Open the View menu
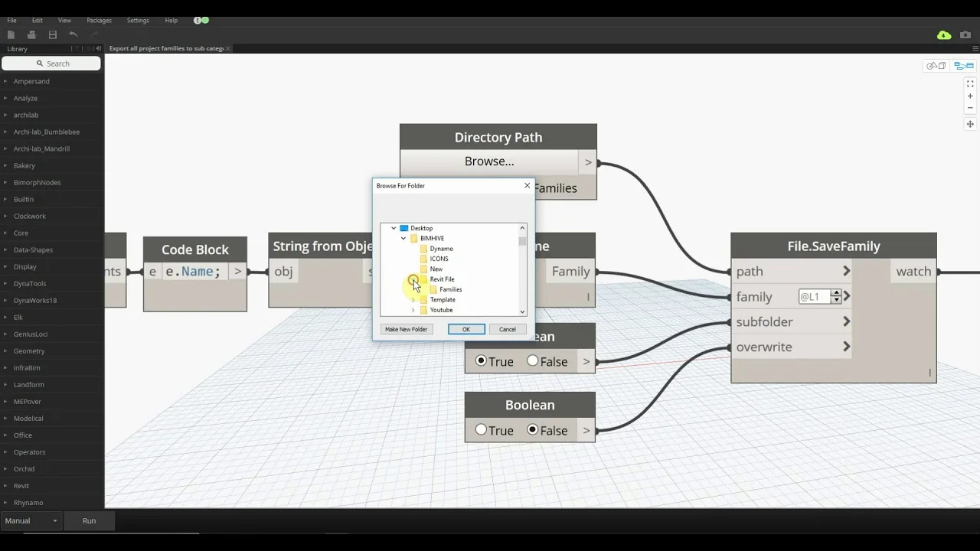Screen dimensions: 980x551 [64, 20]
